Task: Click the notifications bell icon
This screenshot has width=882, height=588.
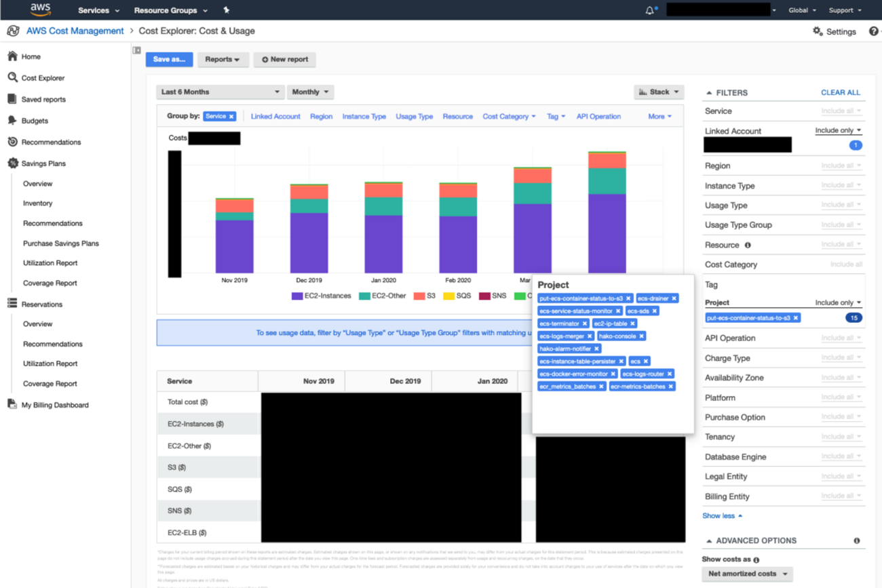Action: click(649, 10)
